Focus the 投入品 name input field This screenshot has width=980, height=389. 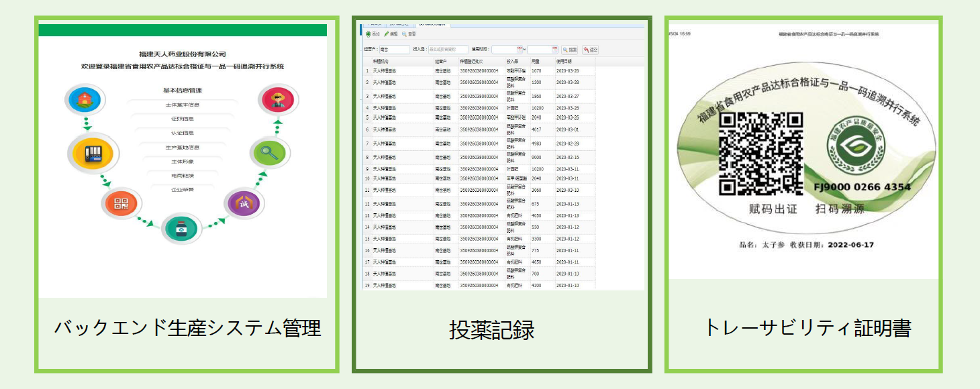pyautogui.click(x=448, y=49)
